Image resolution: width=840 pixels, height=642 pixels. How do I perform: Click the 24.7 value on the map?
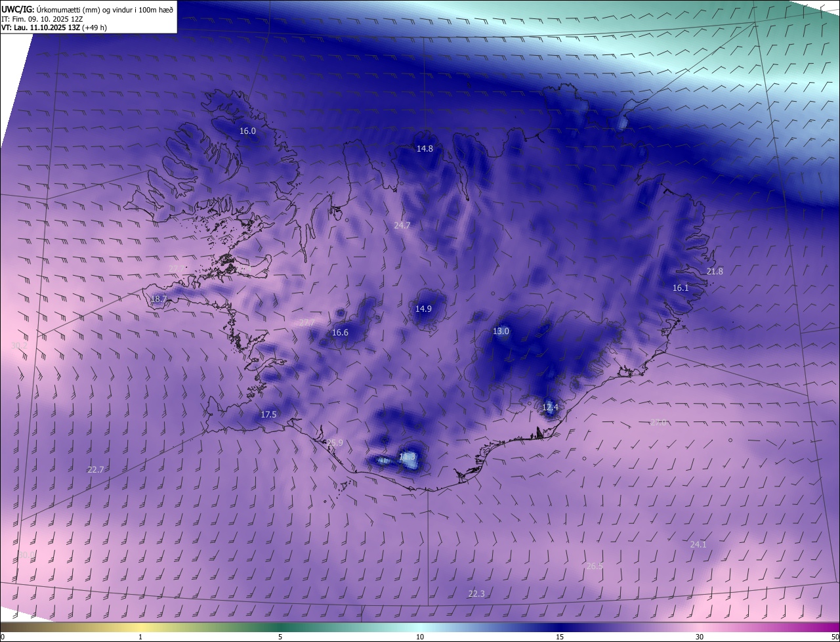(x=402, y=225)
